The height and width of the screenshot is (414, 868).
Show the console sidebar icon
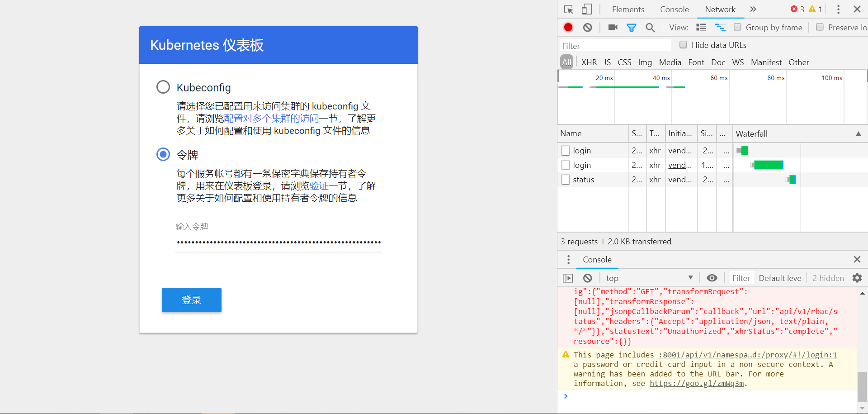point(568,278)
